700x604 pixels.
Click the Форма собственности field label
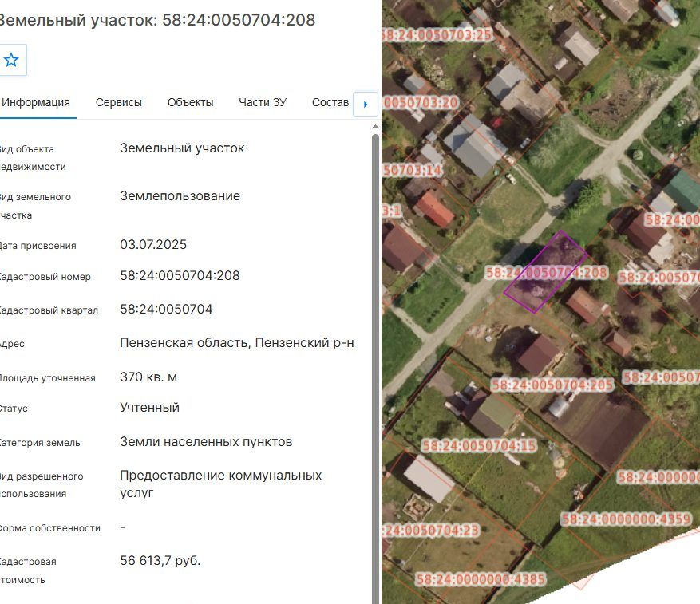[x=49, y=528]
